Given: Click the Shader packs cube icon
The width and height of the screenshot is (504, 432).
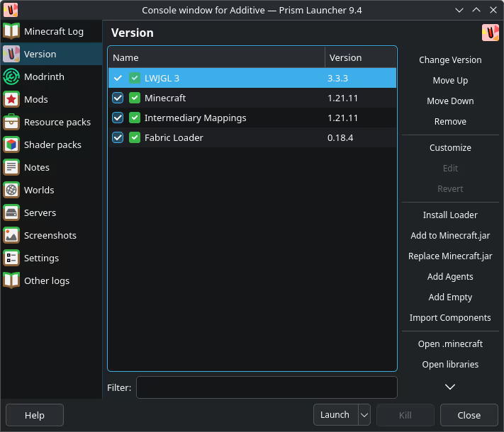Looking at the screenshot, I should tap(11, 144).
